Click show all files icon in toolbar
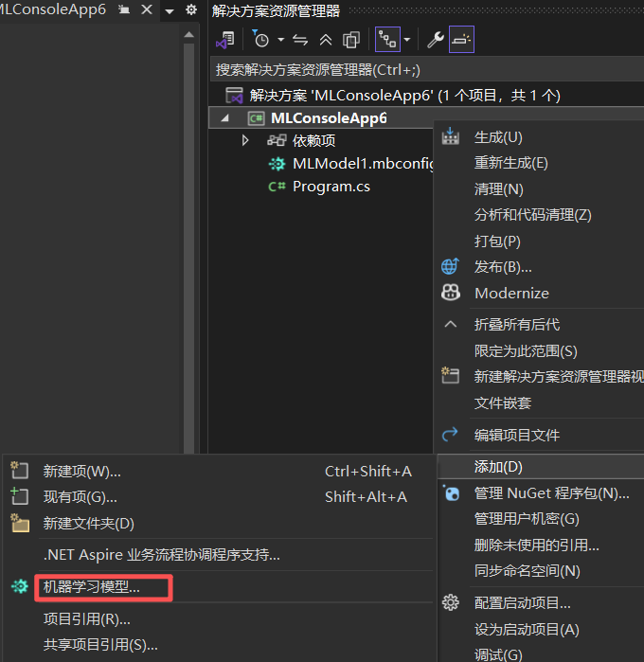Screen dimensions: 644x662 (x=351, y=40)
